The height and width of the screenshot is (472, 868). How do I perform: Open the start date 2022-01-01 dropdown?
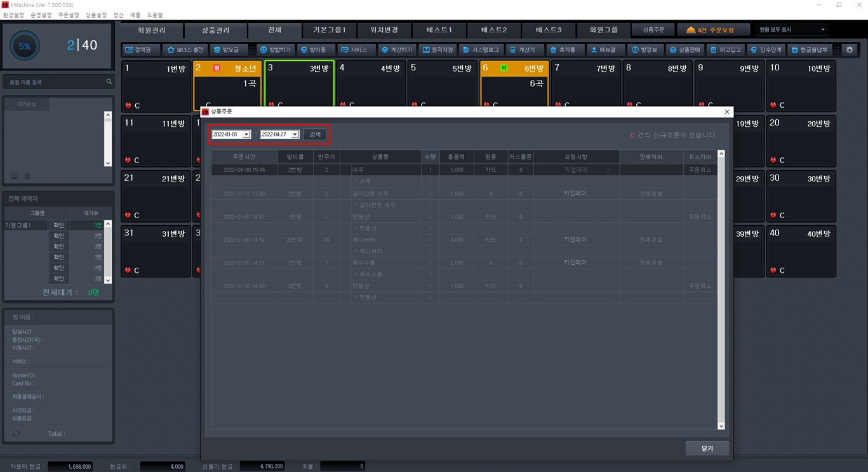(246, 134)
